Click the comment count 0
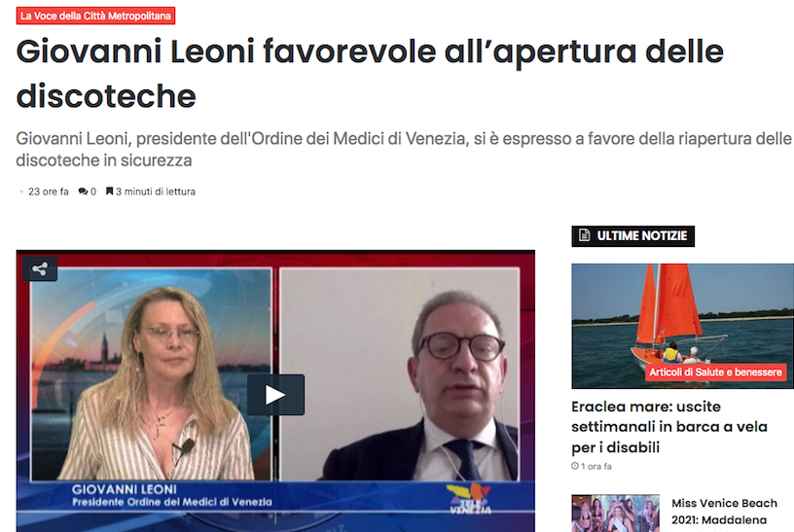 tap(93, 192)
